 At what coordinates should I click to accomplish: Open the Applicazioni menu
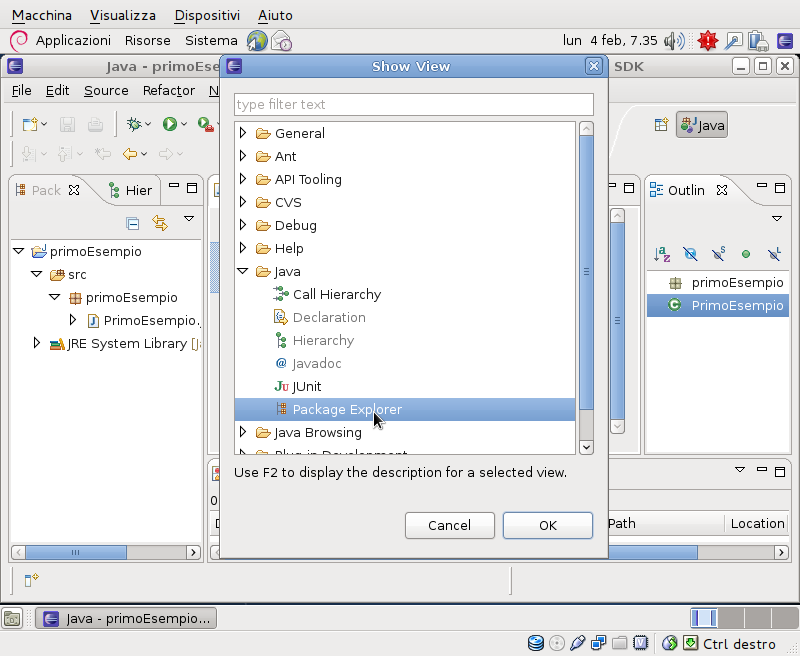click(x=73, y=40)
